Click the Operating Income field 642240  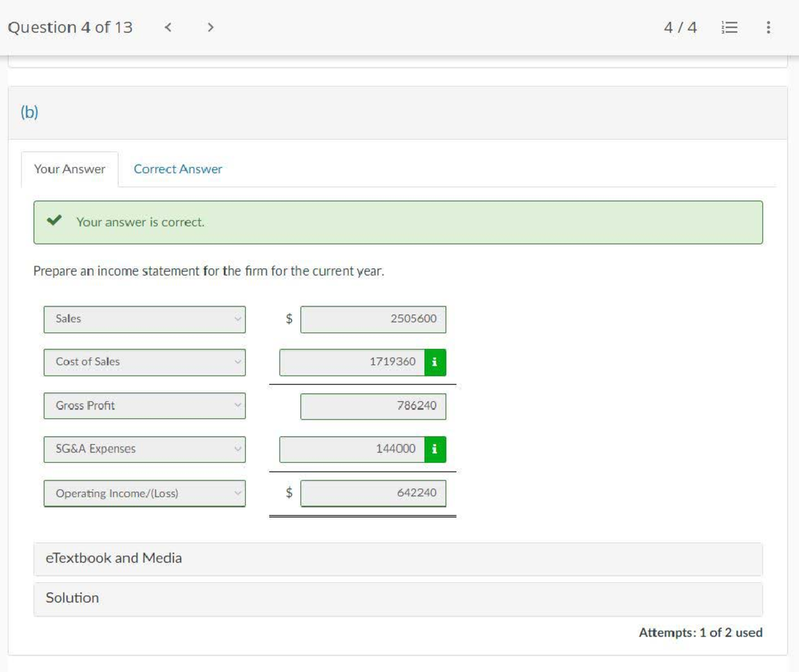(x=373, y=494)
